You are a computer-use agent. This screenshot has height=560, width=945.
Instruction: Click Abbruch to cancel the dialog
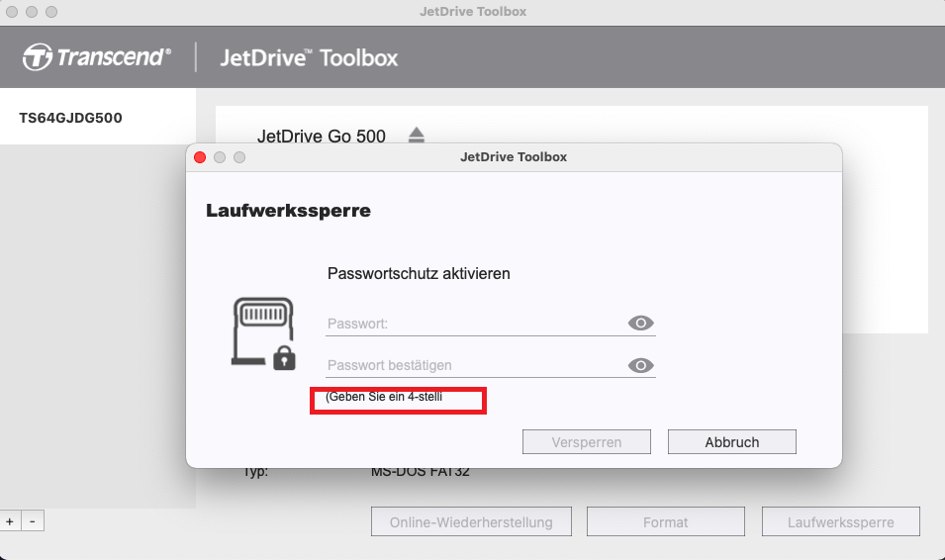pyautogui.click(x=731, y=442)
